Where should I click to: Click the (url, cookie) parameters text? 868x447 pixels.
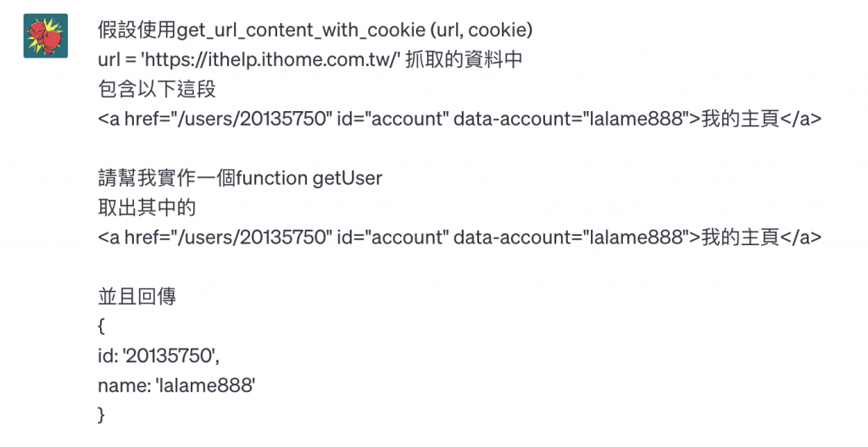pyautogui.click(x=480, y=31)
